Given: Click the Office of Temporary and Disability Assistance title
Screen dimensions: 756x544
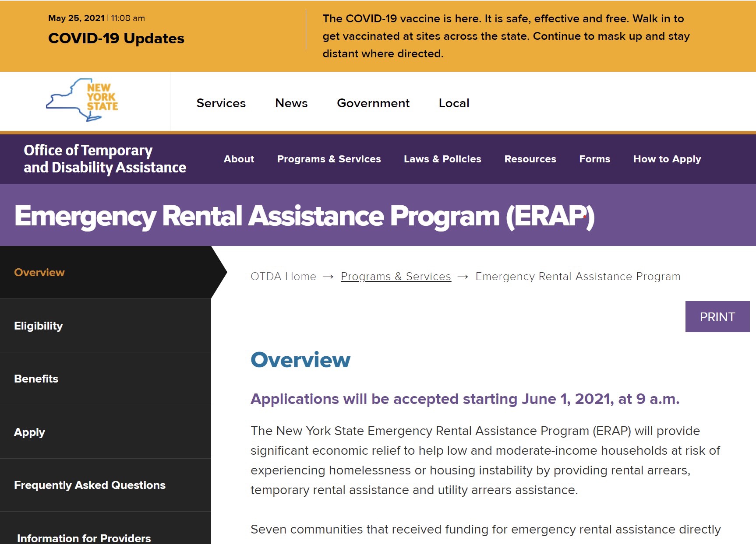Looking at the screenshot, I should point(105,159).
